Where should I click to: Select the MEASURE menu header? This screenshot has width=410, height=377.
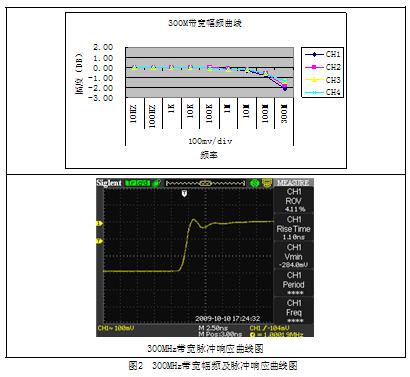(x=293, y=183)
